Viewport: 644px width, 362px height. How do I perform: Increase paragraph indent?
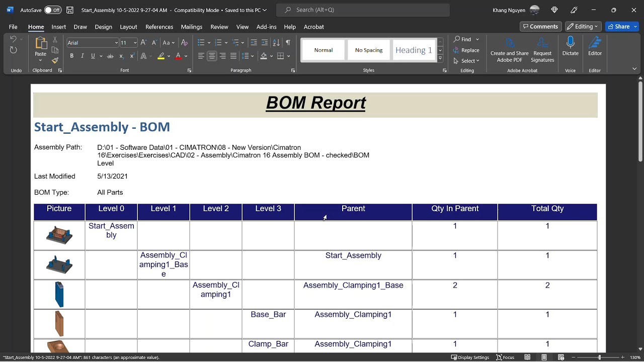(265, 43)
